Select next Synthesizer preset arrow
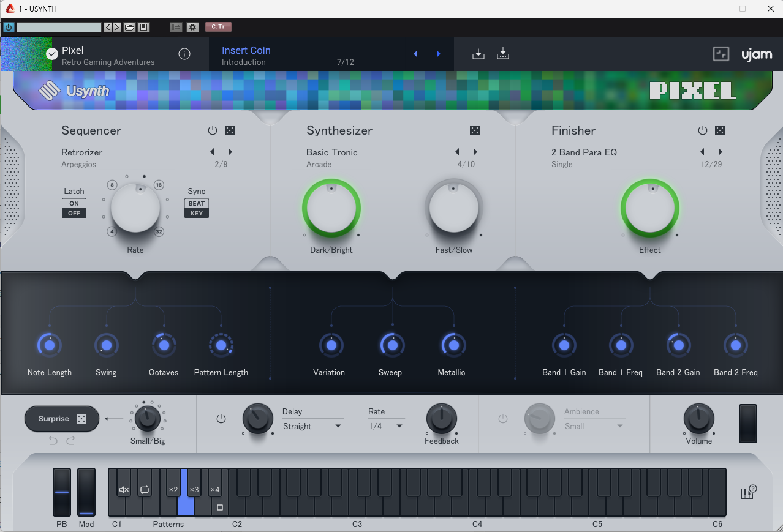 click(x=475, y=152)
